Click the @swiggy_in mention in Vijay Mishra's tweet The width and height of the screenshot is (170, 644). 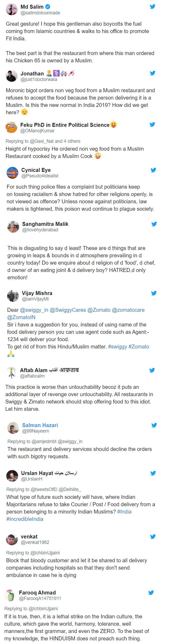[x=34, y=310]
